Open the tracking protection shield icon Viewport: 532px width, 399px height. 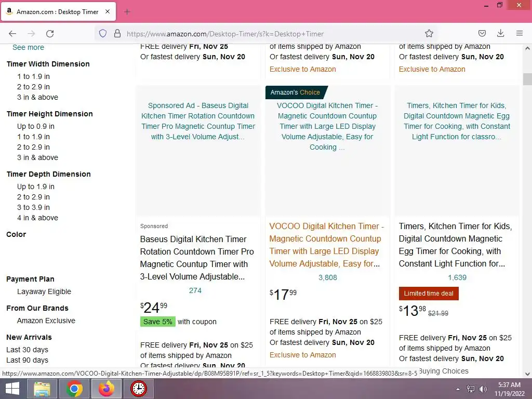coord(103,34)
